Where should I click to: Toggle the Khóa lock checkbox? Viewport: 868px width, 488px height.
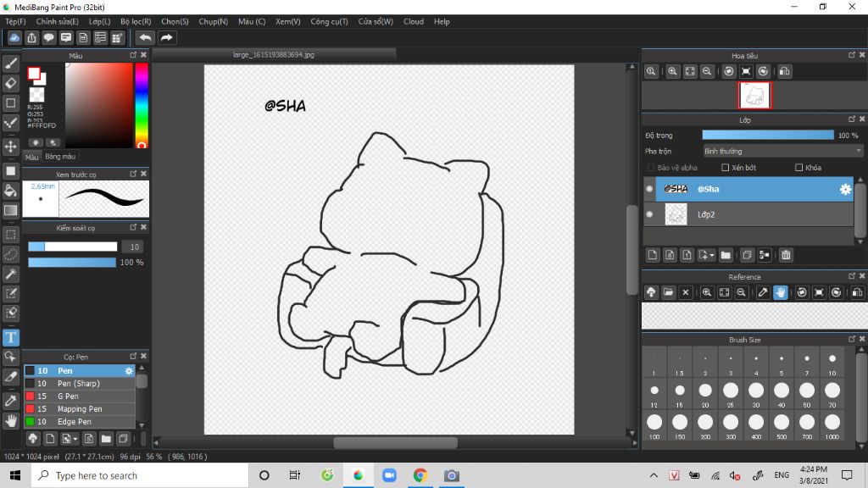(798, 167)
